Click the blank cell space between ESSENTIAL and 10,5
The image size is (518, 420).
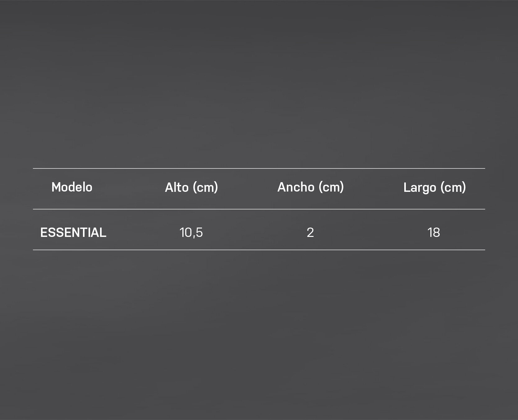[x=143, y=233]
